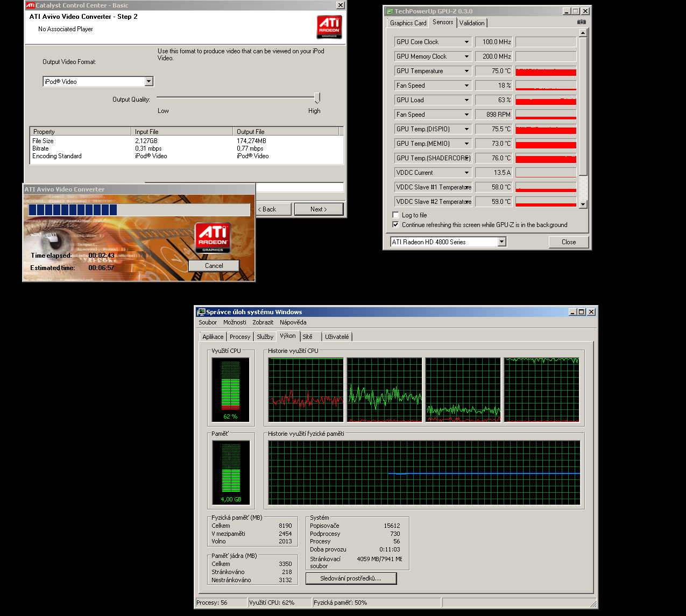Click the Property column header
686x616 pixels.
tap(81, 131)
